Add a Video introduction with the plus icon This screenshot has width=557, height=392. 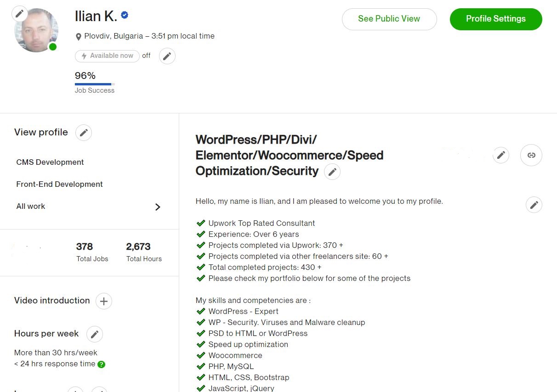[104, 301]
